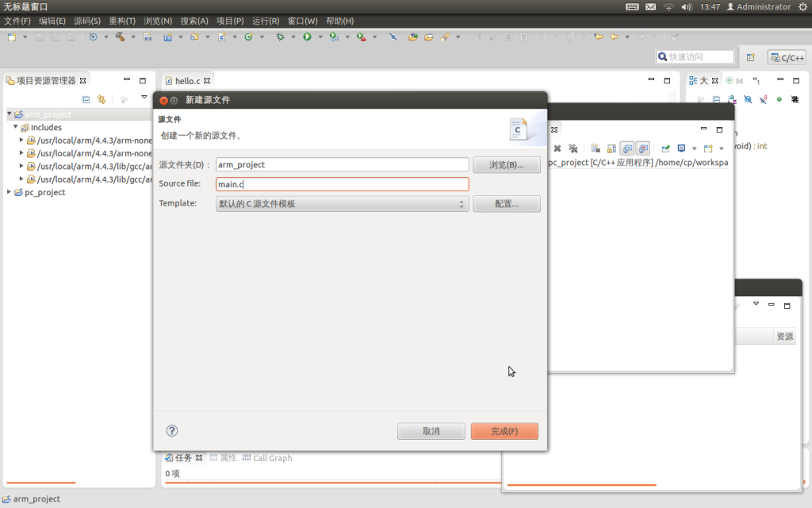Screen dimensions: 812x508
Task: Click inside the Source file input field
Action: [x=342, y=183]
